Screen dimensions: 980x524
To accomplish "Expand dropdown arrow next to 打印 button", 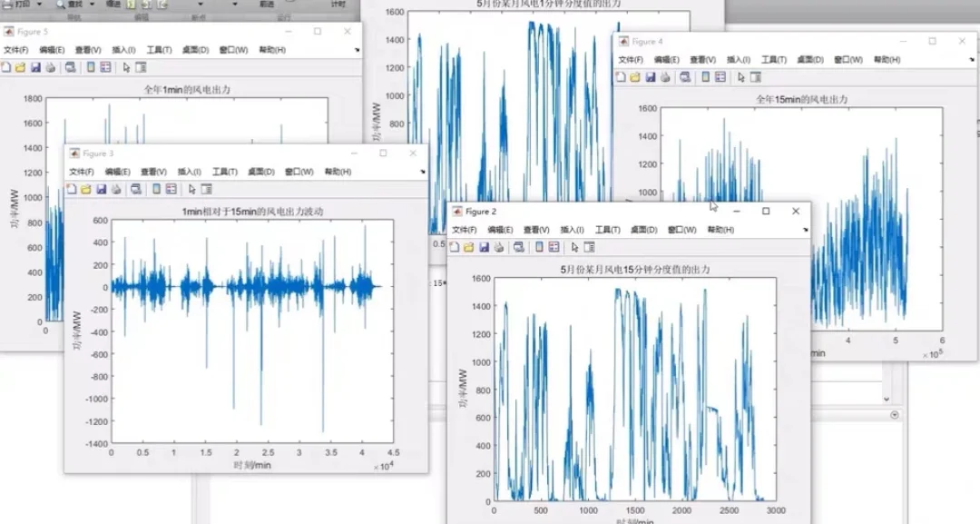I will 39,5.
